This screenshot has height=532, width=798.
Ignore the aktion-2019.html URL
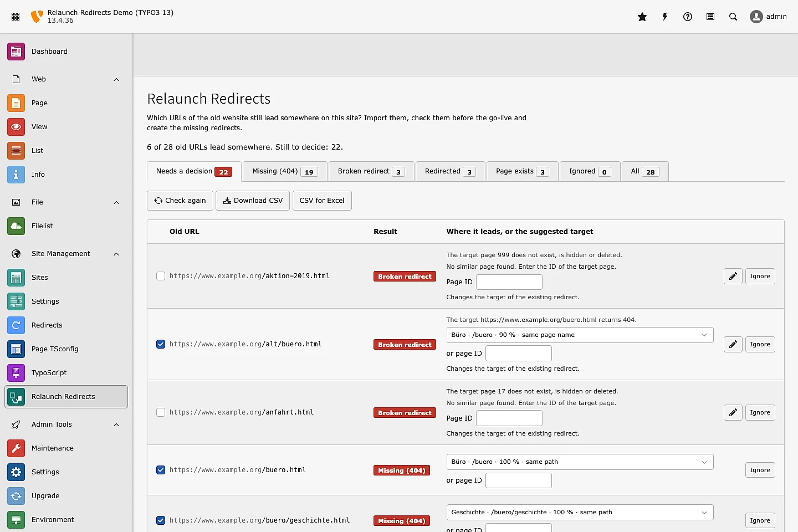(x=760, y=277)
